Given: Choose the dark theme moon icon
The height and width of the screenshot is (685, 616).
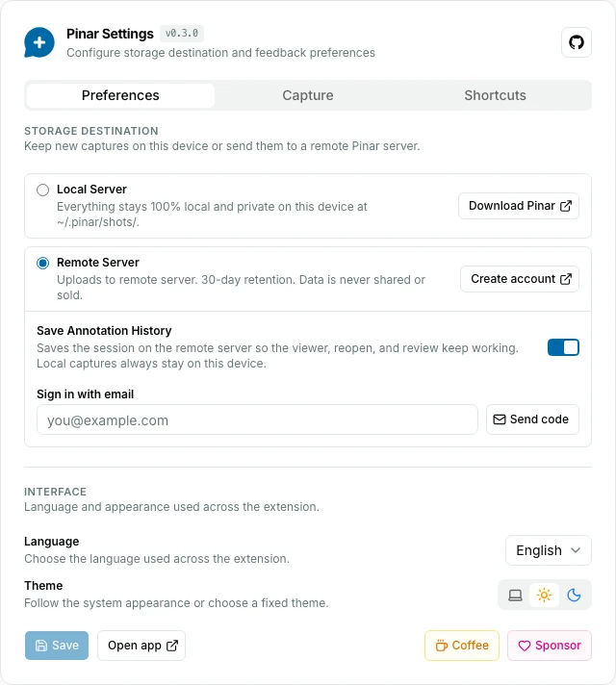Looking at the screenshot, I should 574,595.
